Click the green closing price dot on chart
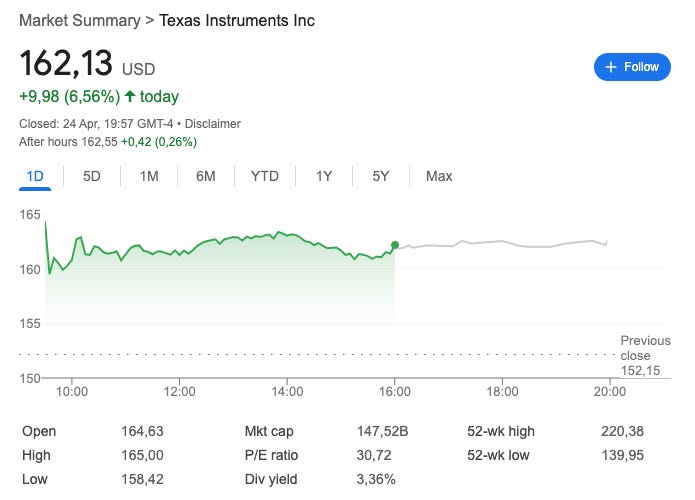This screenshot has width=695, height=500. coord(395,245)
